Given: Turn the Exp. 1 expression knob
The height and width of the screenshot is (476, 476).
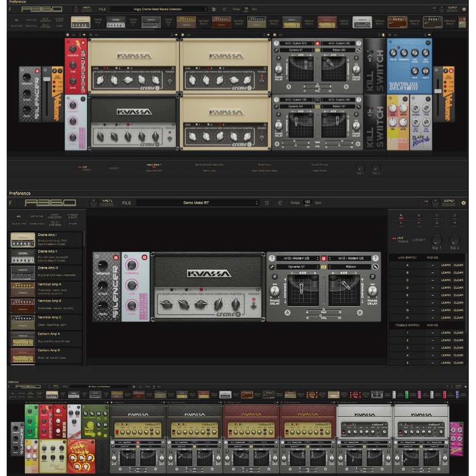Looking at the screenshot, I should (x=436, y=240).
